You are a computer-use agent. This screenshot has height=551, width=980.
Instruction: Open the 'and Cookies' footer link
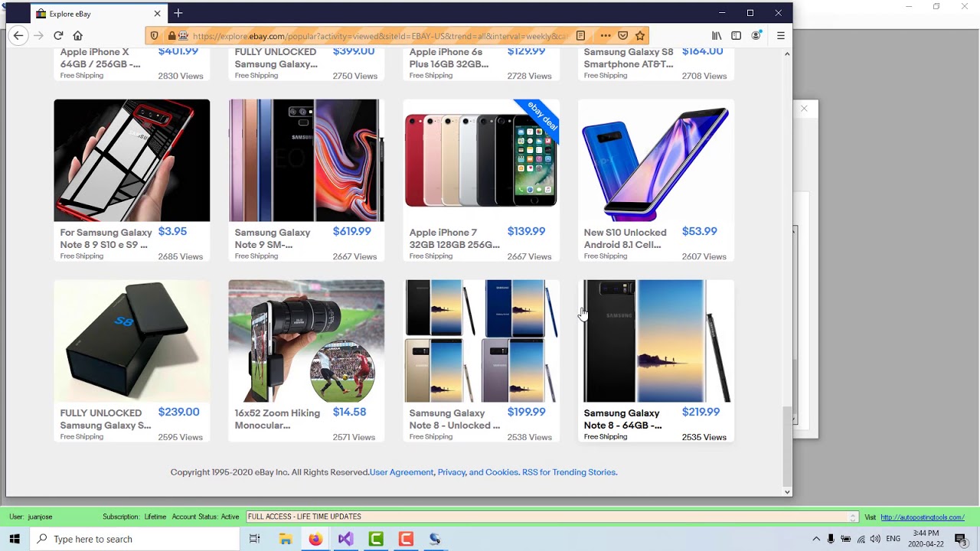click(x=494, y=472)
